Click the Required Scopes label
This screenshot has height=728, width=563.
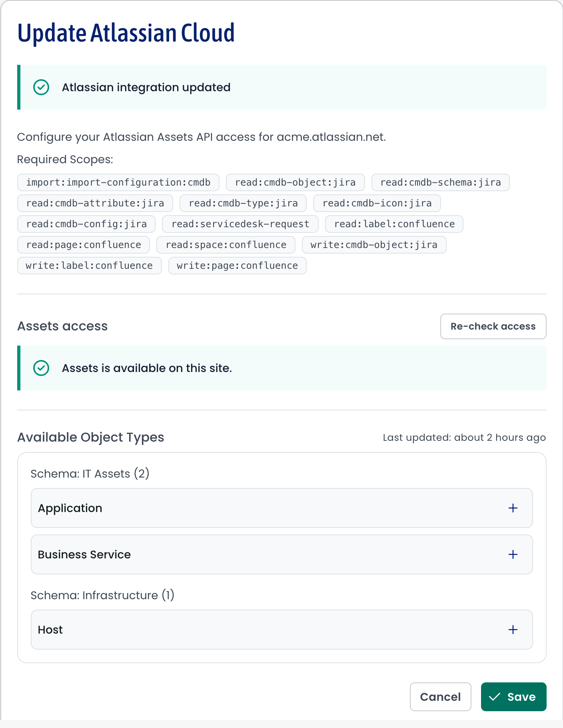tap(65, 159)
